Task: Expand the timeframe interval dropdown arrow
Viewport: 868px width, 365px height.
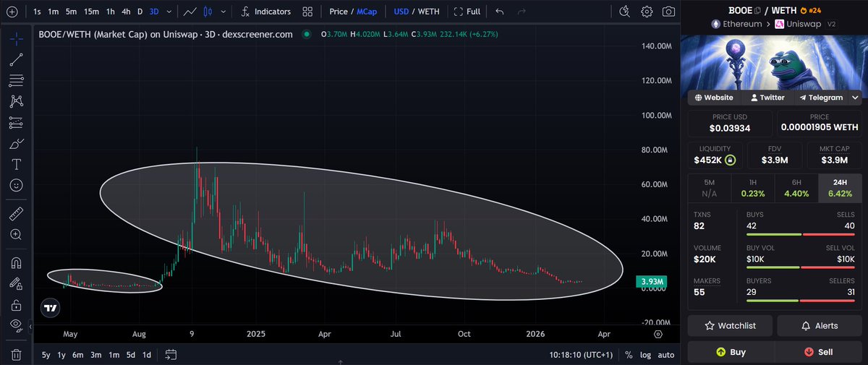Action: (169, 12)
